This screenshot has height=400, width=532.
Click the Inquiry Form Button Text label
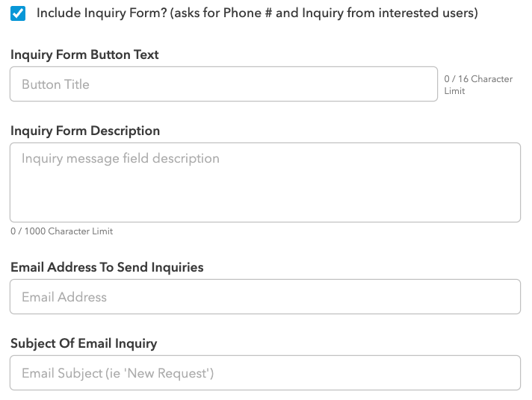click(84, 54)
